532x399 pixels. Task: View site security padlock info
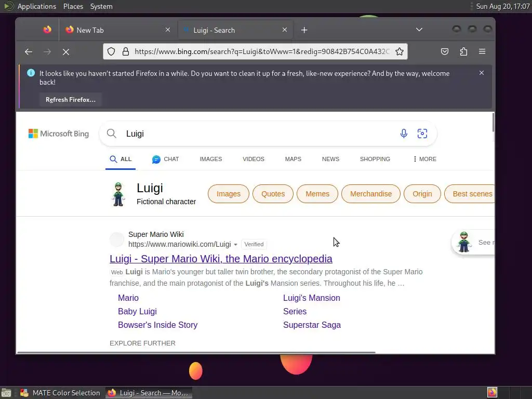pos(126,51)
